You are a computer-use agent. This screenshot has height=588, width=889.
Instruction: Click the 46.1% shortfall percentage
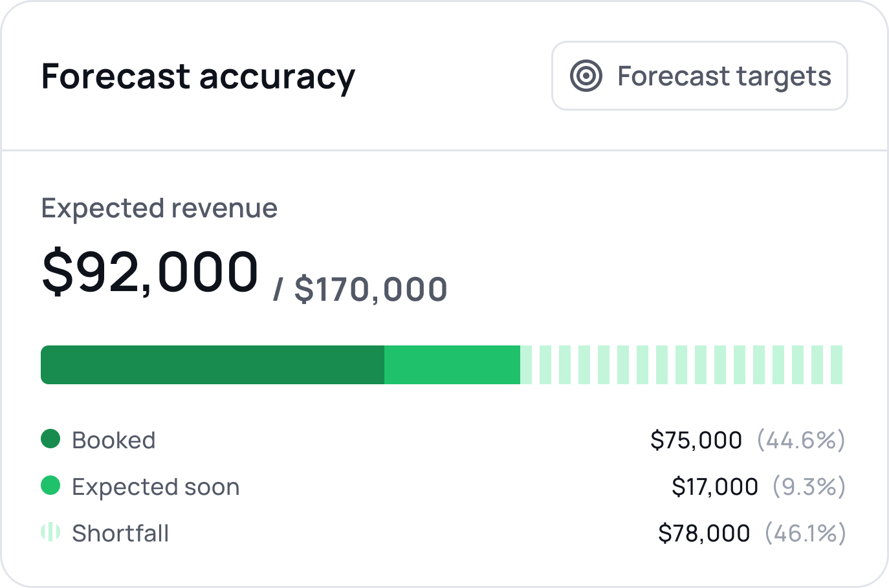[x=805, y=534]
